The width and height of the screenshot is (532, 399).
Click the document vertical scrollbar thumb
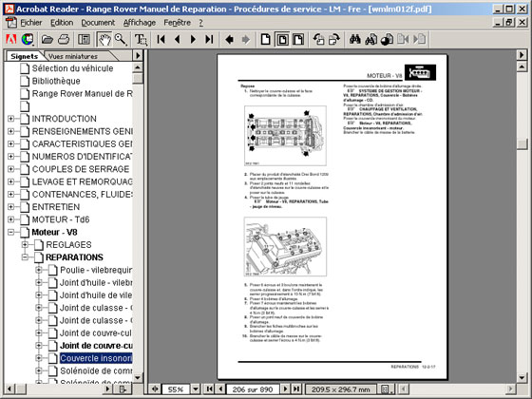[522, 143]
